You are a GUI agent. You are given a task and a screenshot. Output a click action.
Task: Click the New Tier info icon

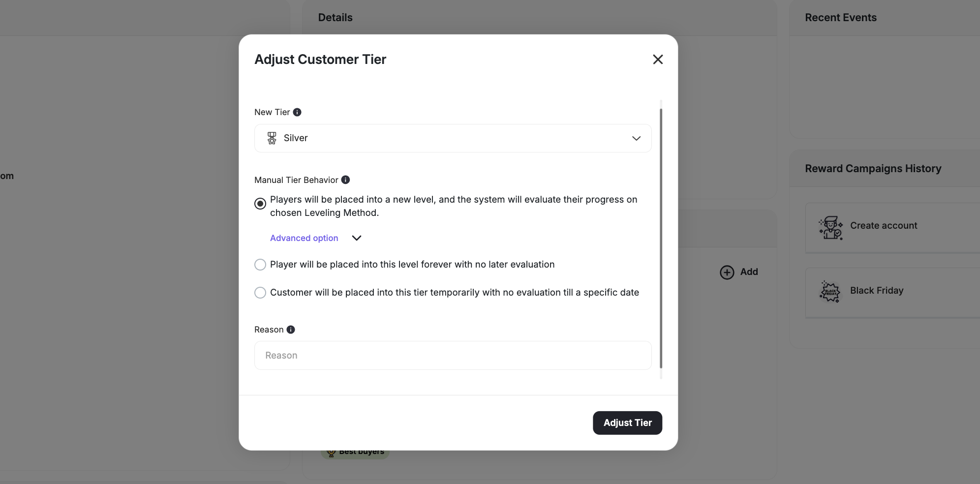(x=297, y=112)
